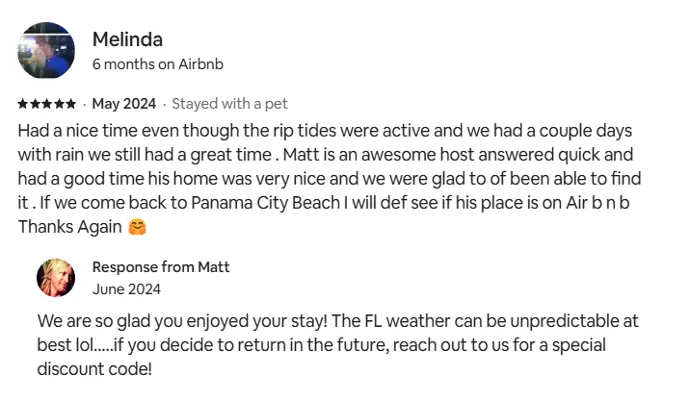Click the reviewer name Melinda
690x400 pixels.
click(x=127, y=40)
